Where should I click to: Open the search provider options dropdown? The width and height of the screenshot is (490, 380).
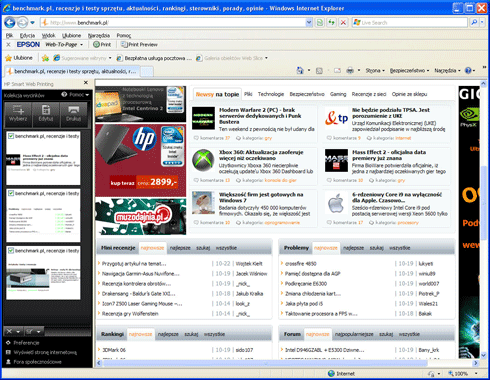click(482, 23)
